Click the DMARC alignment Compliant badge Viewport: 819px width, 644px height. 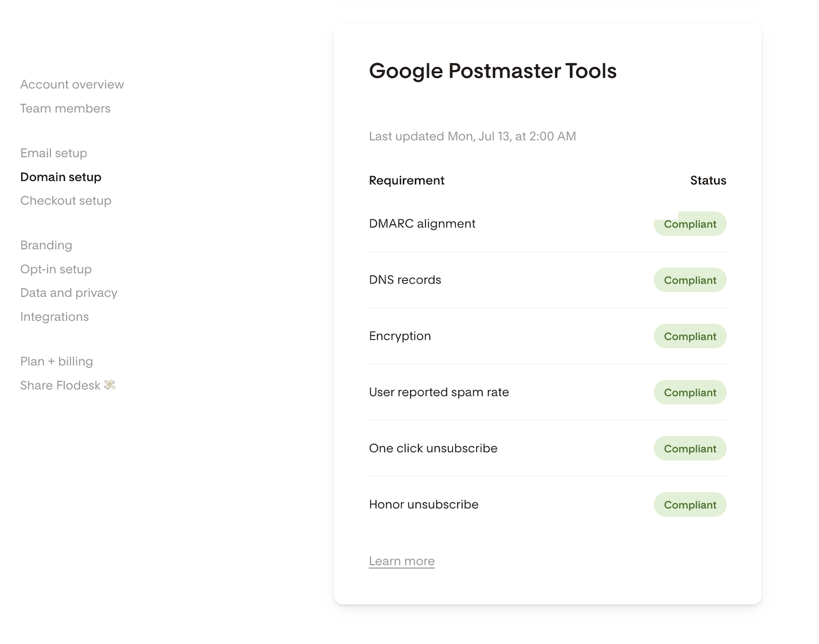coord(690,224)
